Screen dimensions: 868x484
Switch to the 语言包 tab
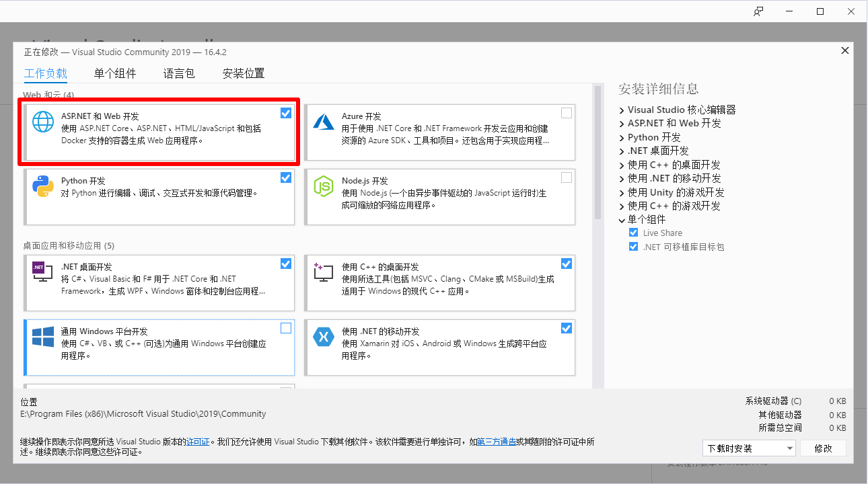tap(179, 73)
